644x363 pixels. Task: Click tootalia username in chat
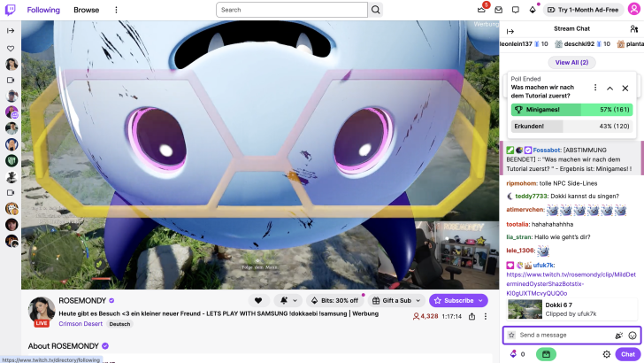point(517,225)
